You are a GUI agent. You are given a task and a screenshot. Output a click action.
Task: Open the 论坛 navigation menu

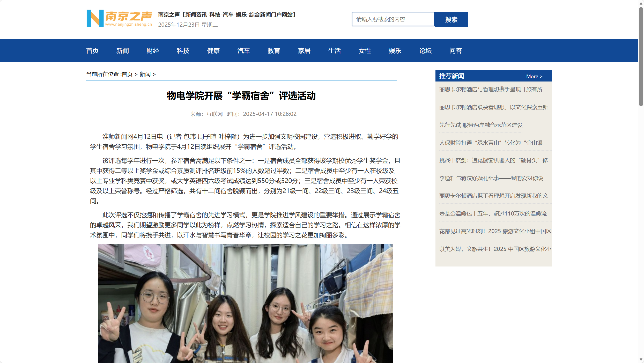tap(425, 50)
